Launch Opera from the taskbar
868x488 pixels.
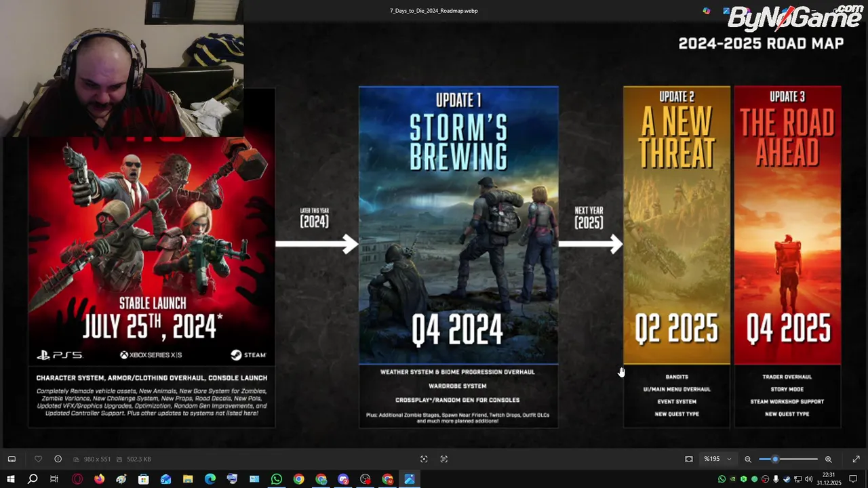77,479
